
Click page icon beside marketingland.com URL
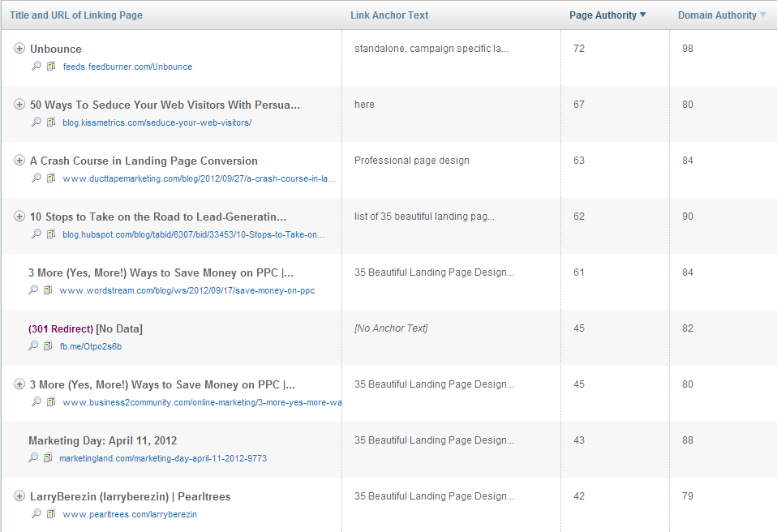(48, 457)
